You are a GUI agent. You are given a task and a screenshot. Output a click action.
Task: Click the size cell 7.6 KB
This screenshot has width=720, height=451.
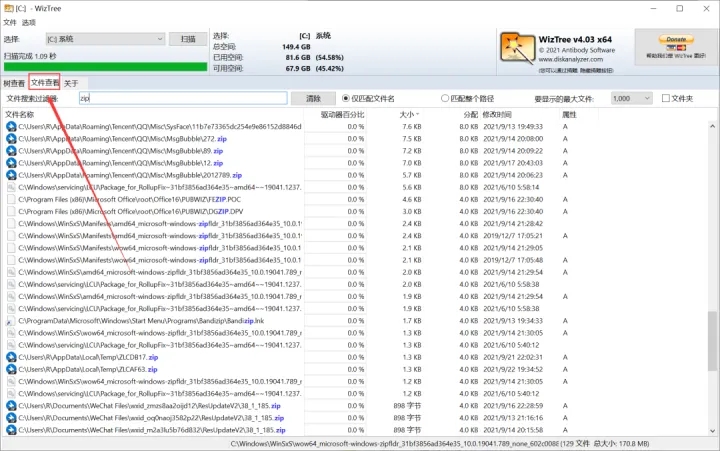pos(412,126)
